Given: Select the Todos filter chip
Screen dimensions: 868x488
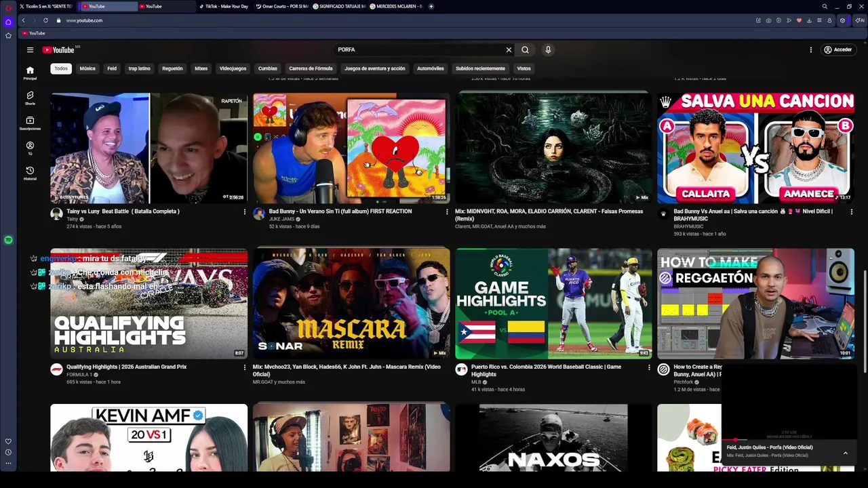Looking at the screenshot, I should click(x=61, y=68).
